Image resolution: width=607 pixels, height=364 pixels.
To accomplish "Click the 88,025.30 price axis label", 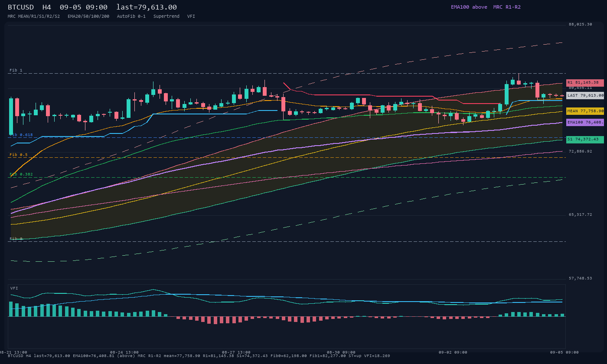I will (x=581, y=24).
